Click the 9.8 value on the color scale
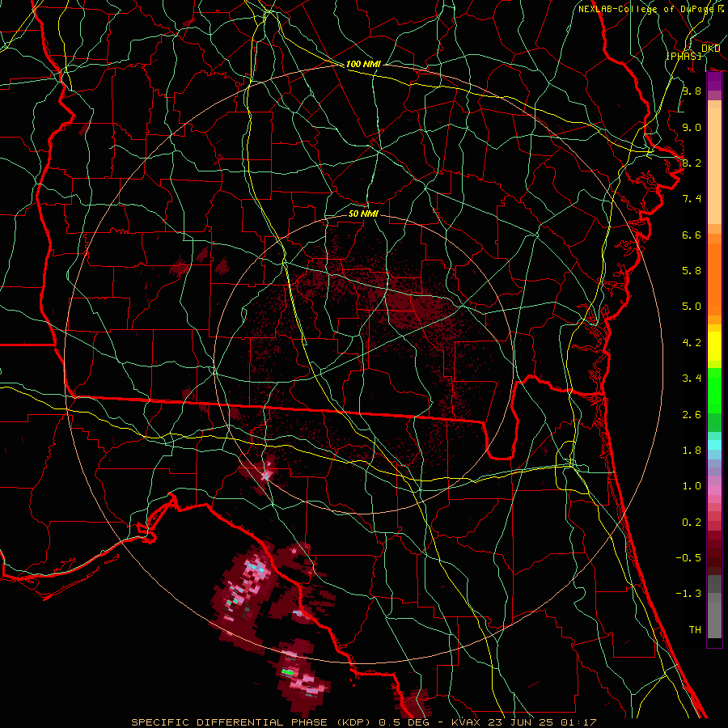This screenshot has width=728, height=728. click(x=692, y=91)
